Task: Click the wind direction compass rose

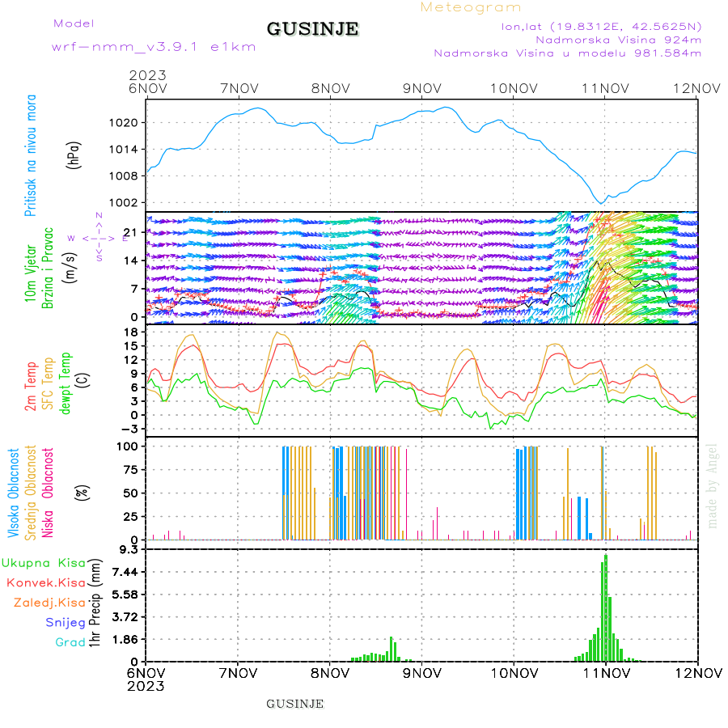Action: point(99,237)
